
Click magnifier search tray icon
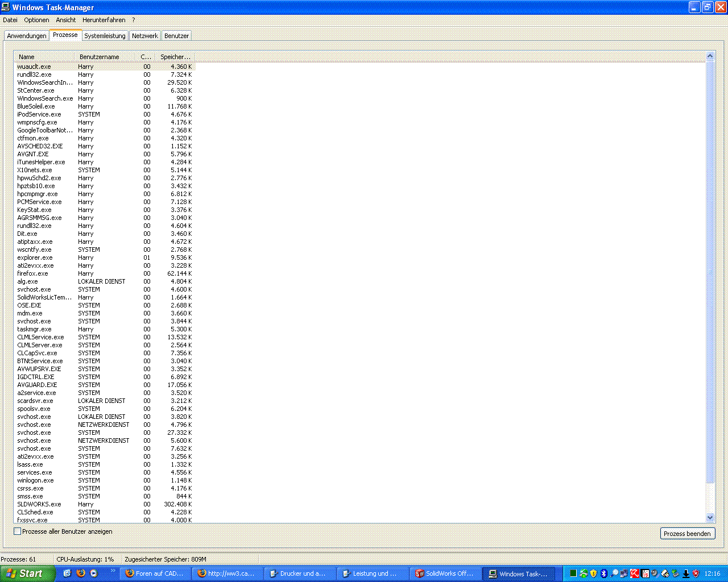tap(614, 573)
